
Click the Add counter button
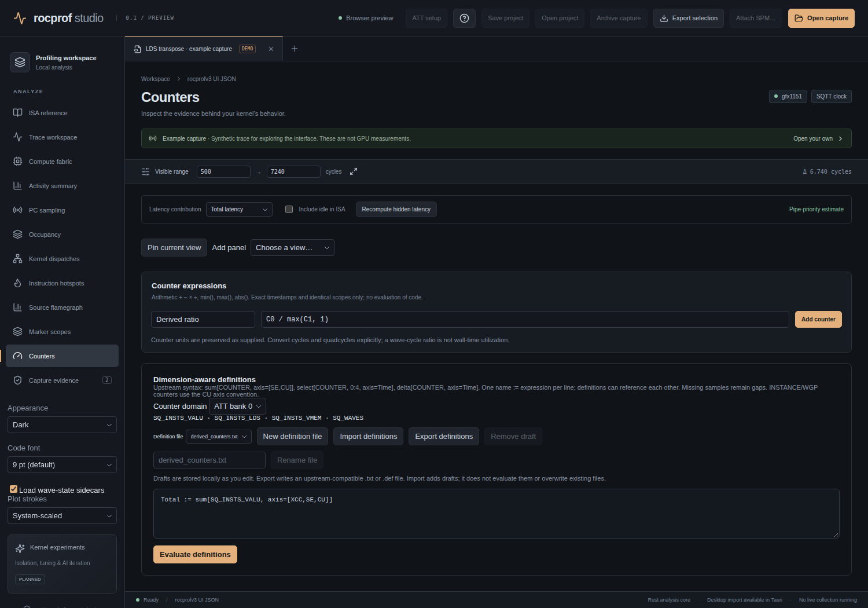click(x=818, y=320)
